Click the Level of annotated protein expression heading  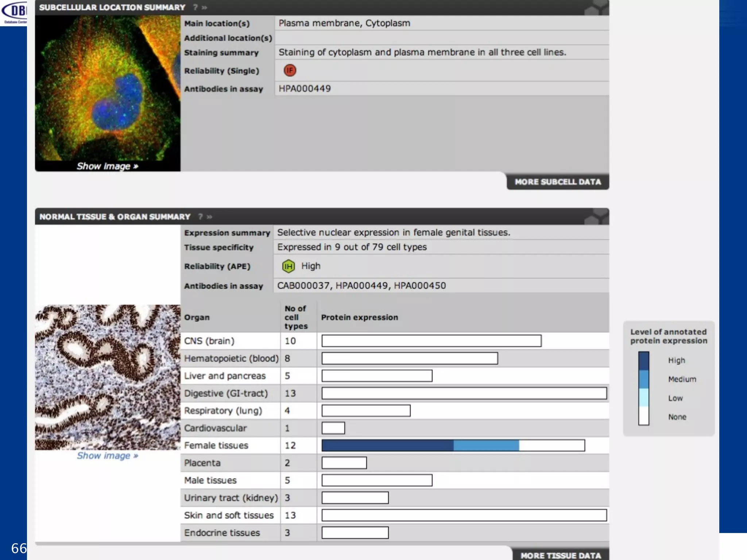pos(669,336)
